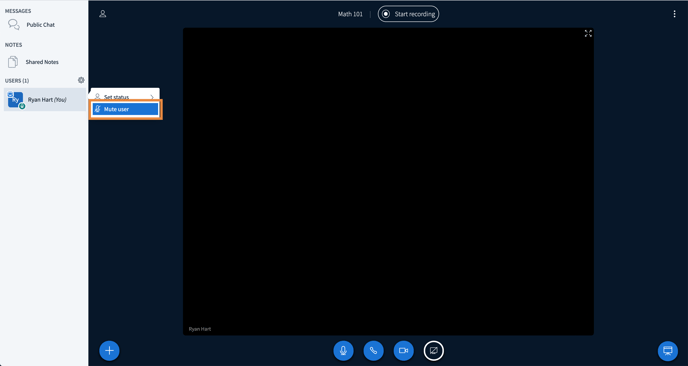Click the NOTES heading
Screen dimensions: 688x366
[14, 45]
